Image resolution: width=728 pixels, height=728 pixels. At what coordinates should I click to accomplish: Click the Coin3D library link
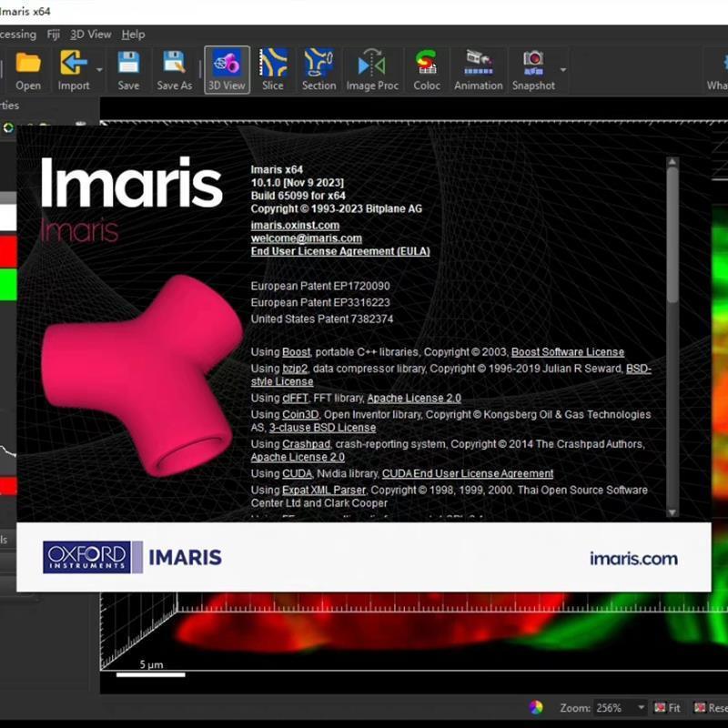tap(300, 415)
